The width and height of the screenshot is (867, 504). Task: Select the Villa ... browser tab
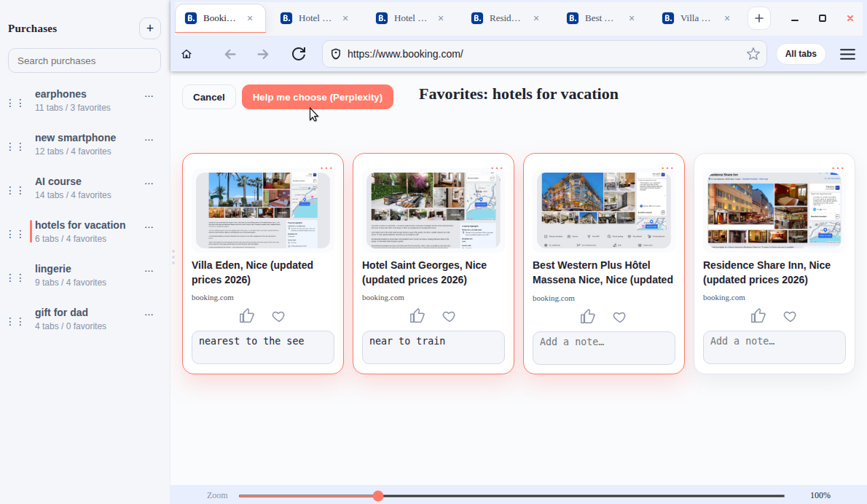[x=694, y=17]
